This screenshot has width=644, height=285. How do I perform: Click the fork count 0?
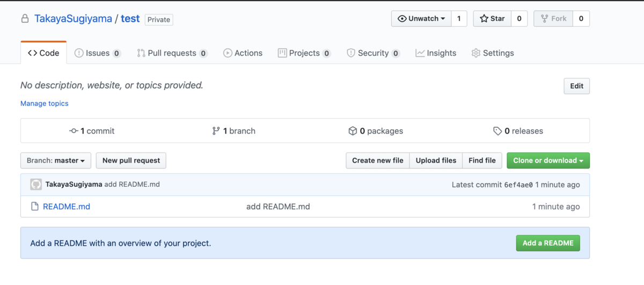click(581, 18)
